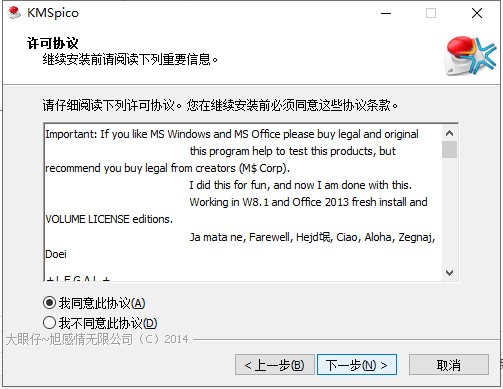Viewport: 503px width, 389px height.
Task: Close the KMSpico installer window
Action: (x=477, y=13)
